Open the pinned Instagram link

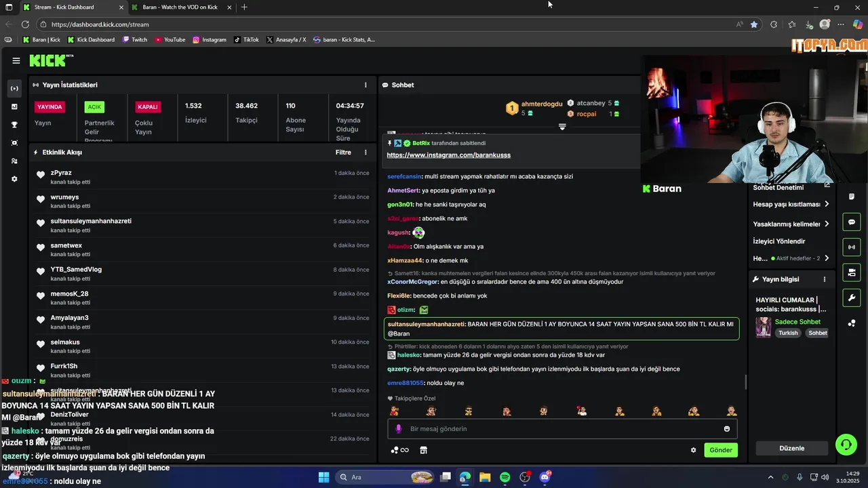[448, 155]
